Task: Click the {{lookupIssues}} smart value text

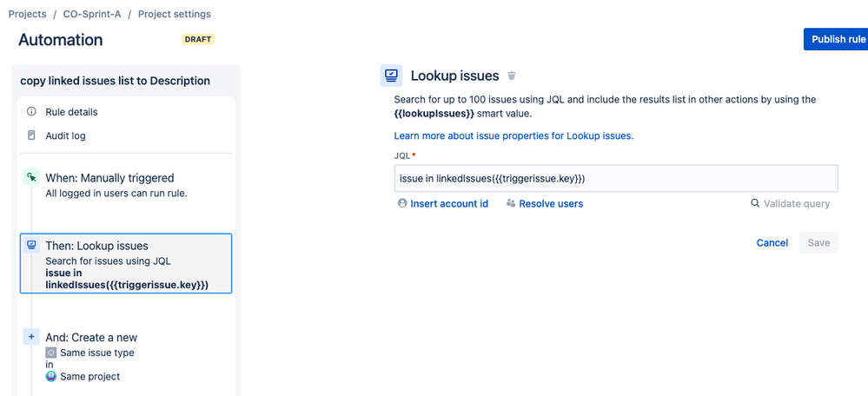Action: [x=434, y=115]
